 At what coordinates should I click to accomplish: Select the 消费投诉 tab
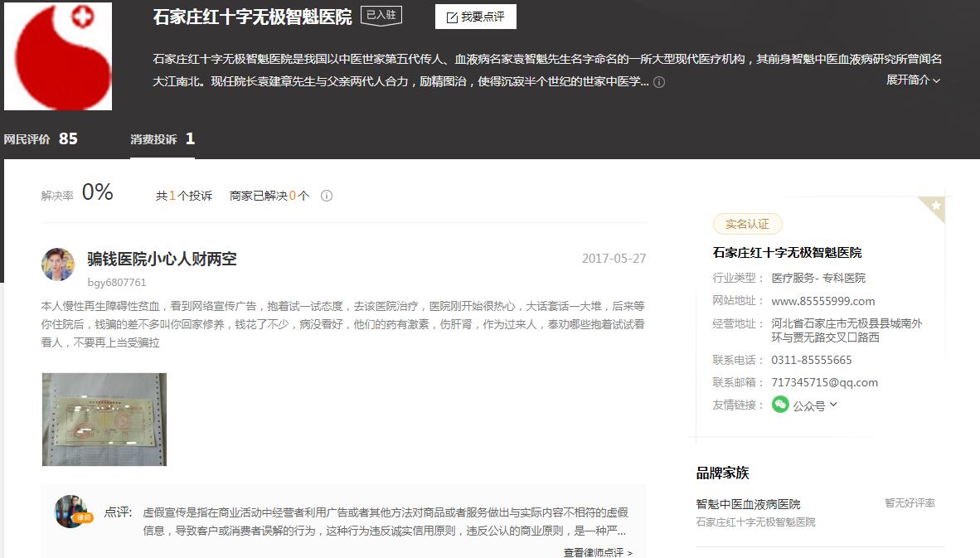162,139
